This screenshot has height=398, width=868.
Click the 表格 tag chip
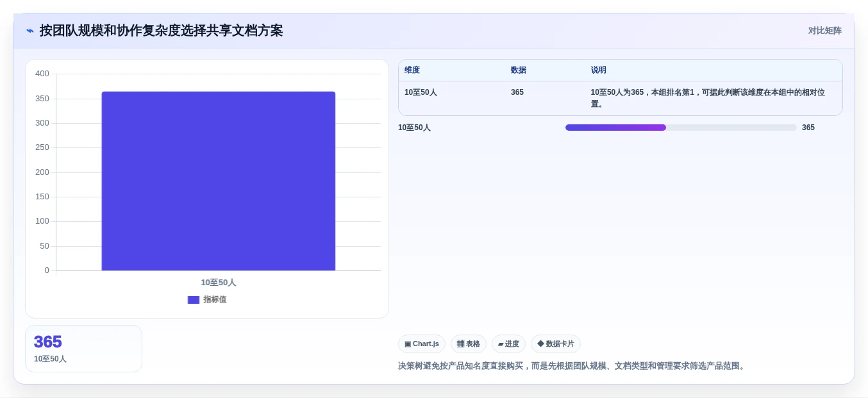coord(469,344)
